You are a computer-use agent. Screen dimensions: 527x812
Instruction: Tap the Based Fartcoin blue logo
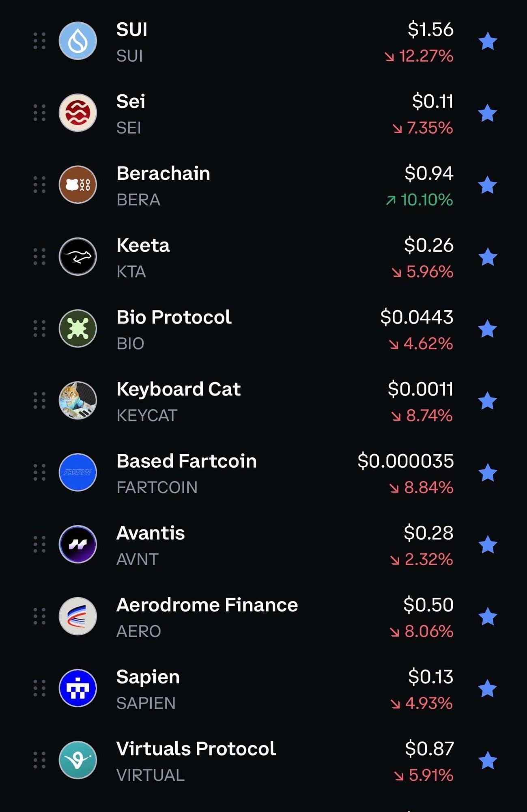(x=78, y=472)
